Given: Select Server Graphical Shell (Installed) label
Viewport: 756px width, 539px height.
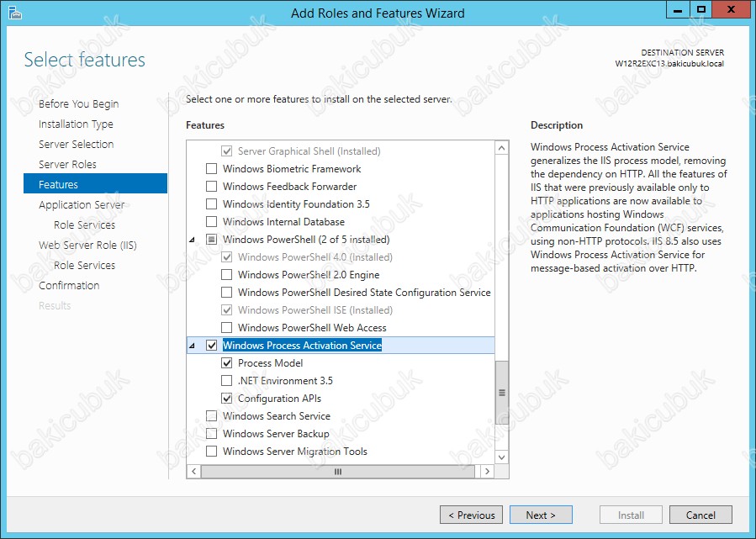Looking at the screenshot, I should [x=309, y=151].
